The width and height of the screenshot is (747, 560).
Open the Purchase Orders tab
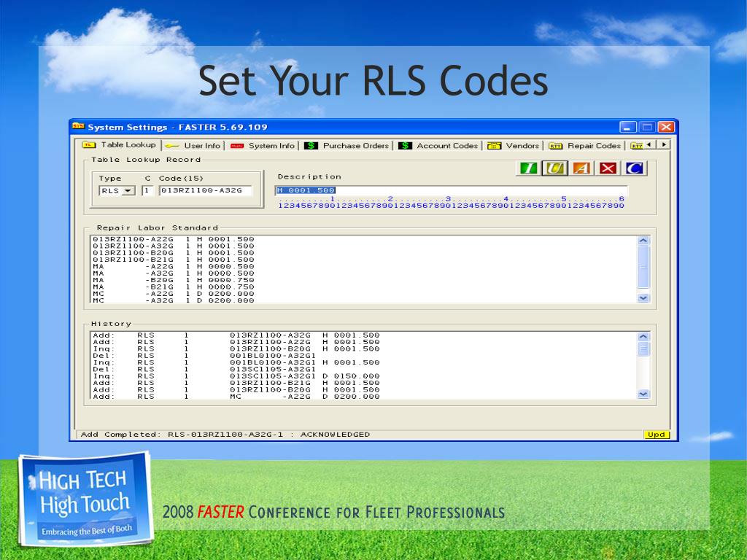pyautogui.click(x=347, y=146)
